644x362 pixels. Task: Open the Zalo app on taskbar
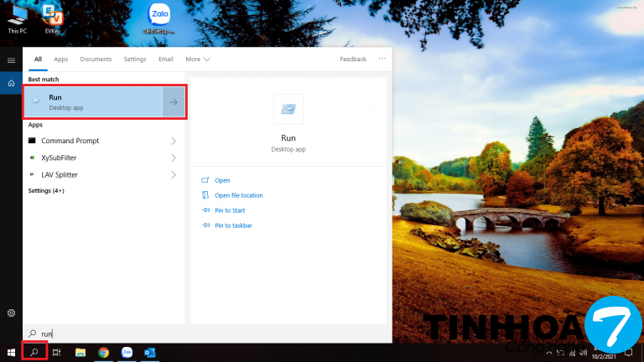click(127, 353)
